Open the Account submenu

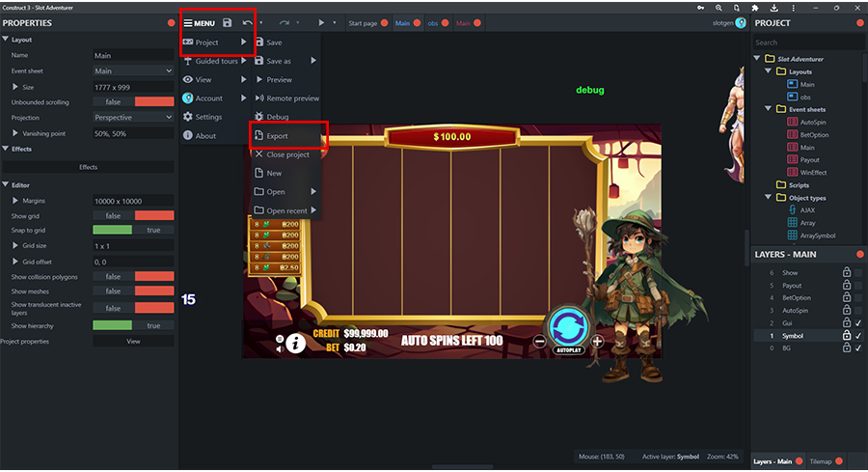pos(215,98)
